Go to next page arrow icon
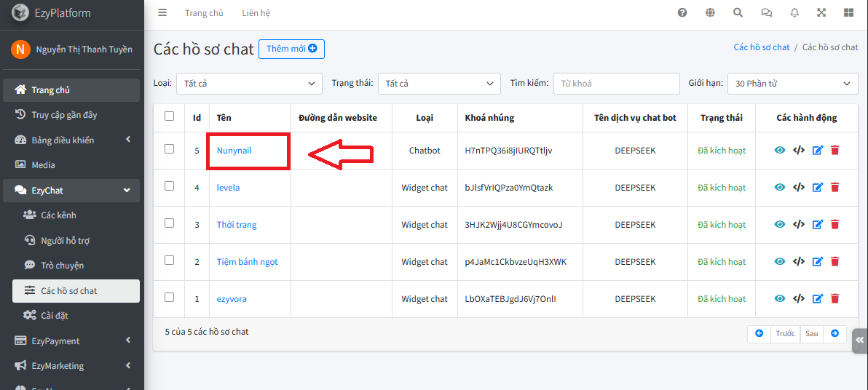Viewport: 868px width, 390px height. 835,333
